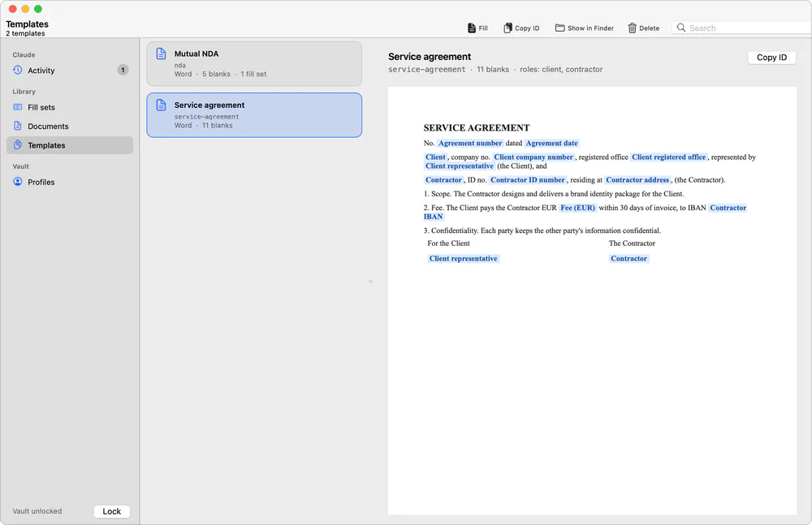Click the Agreement date blank
Viewport: 812px width, 525px height.
click(551, 144)
